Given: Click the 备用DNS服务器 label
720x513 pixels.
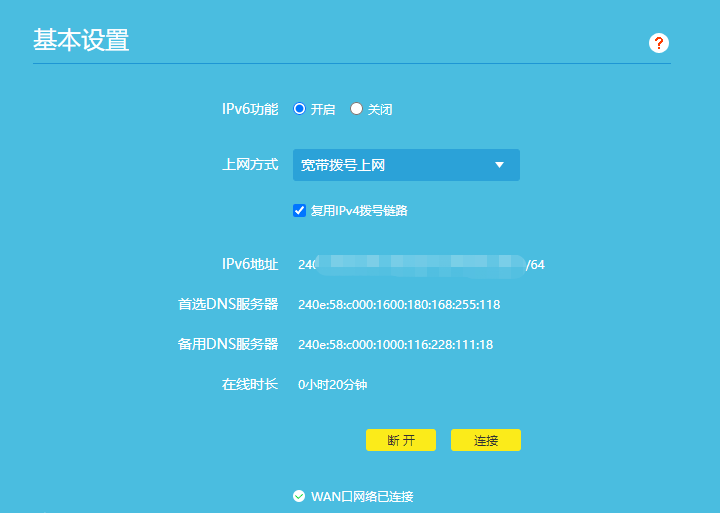Looking at the screenshot, I should (227, 344).
